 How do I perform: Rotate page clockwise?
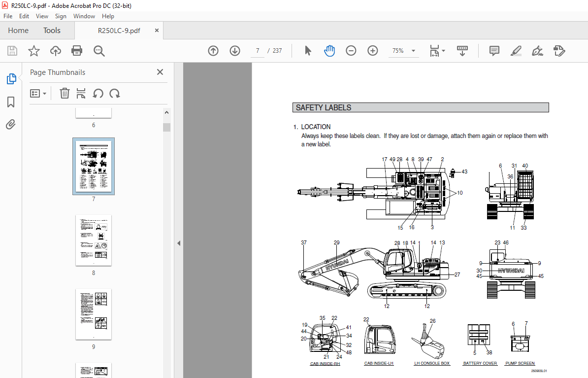tap(115, 93)
